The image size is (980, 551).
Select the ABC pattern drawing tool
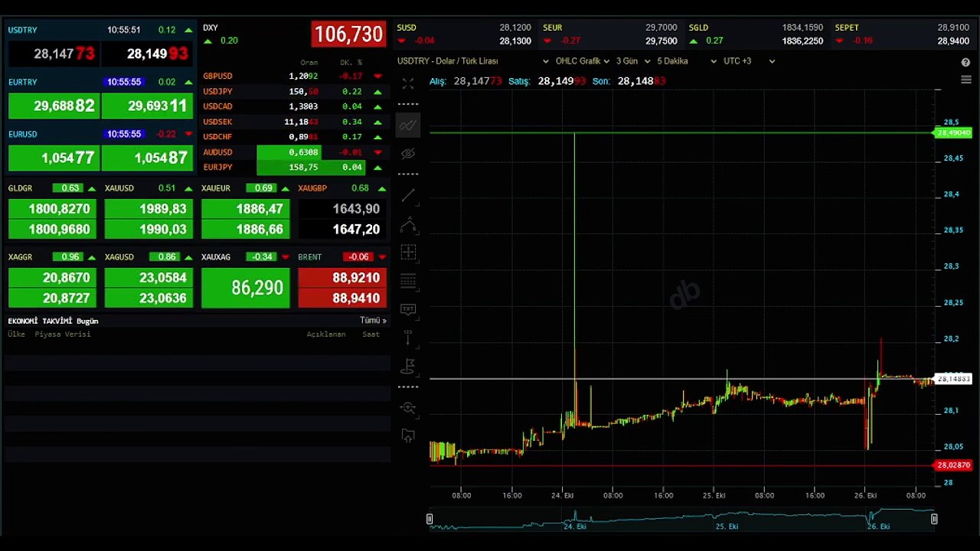point(408,225)
